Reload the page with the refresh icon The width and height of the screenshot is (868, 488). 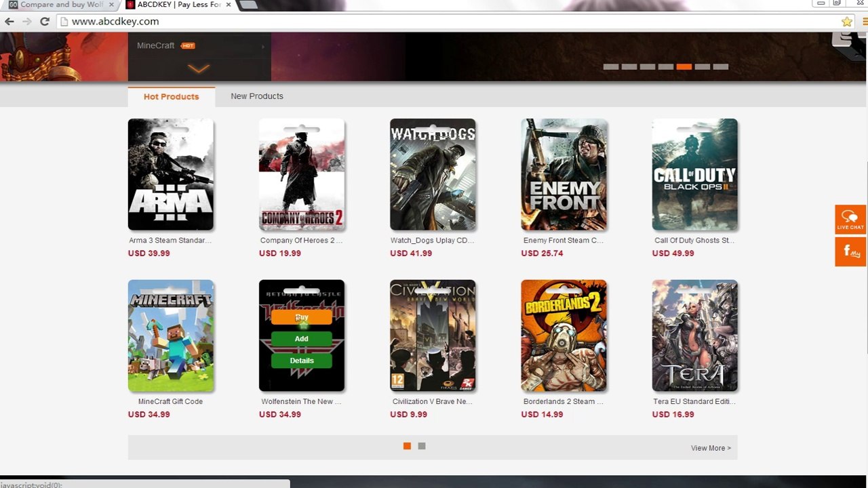[x=45, y=22]
